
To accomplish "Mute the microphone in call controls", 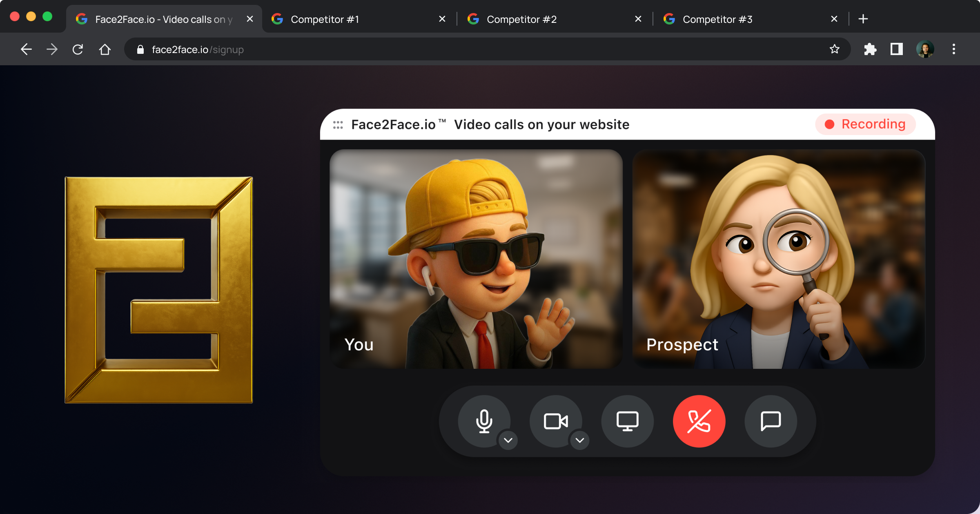I will [x=484, y=421].
